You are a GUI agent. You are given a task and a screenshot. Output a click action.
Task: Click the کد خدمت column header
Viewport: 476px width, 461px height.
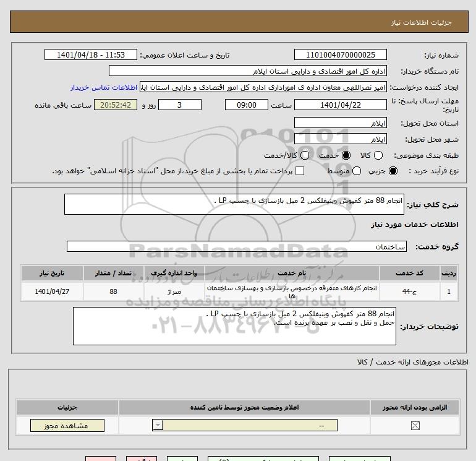(409, 273)
